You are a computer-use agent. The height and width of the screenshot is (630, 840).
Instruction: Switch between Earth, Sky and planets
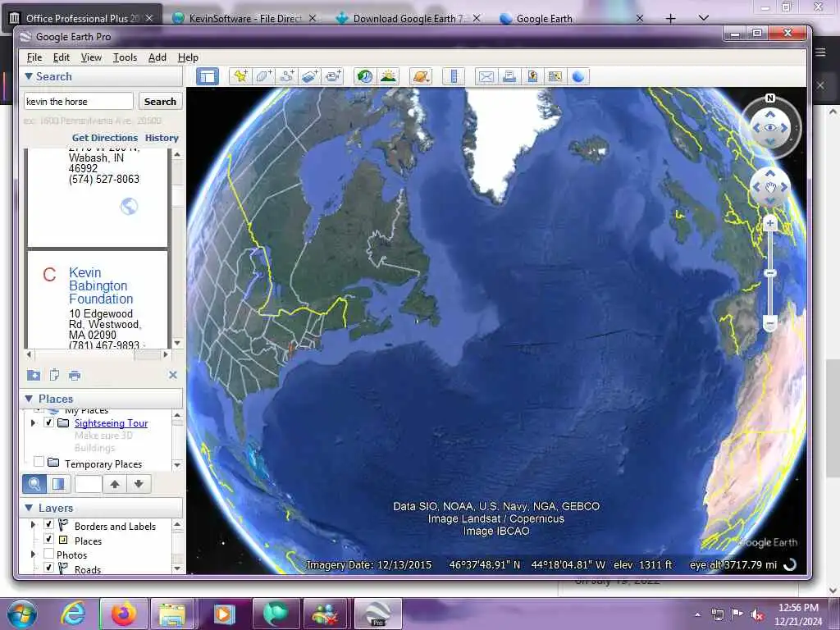tap(421, 76)
